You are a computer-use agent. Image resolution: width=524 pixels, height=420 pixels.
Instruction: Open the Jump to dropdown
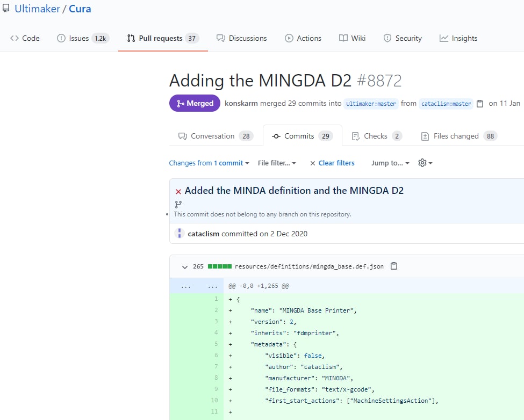tap(390, 163)
